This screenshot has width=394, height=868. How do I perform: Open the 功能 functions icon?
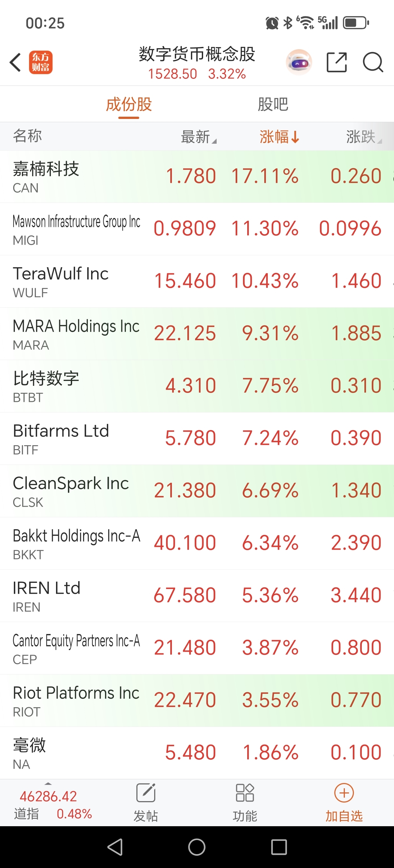point(245,802)
